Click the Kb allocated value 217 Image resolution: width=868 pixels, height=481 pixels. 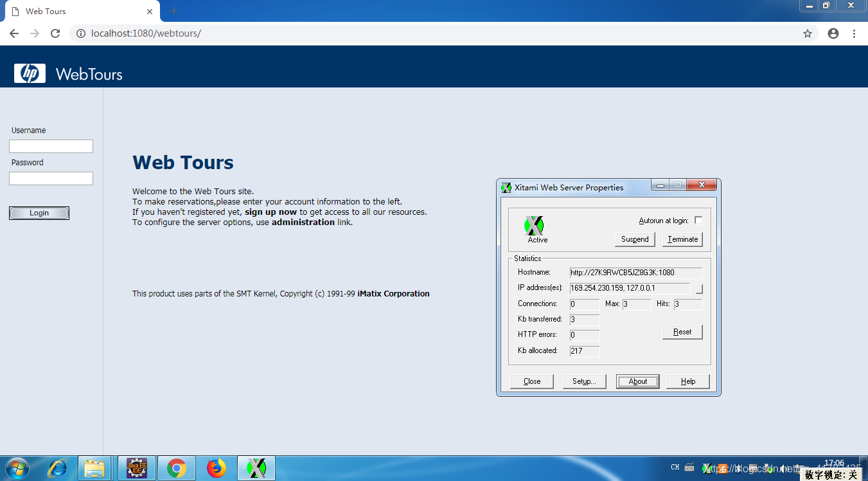tap(585, 351)
